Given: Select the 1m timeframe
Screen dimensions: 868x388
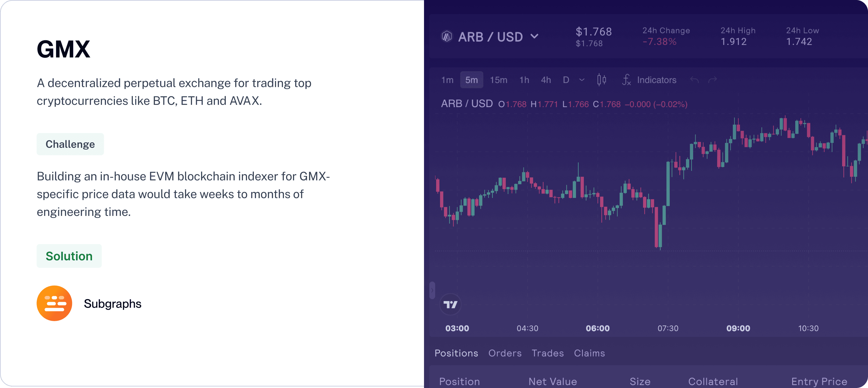Looking at the screenshot, I should (x=447, y=80).
